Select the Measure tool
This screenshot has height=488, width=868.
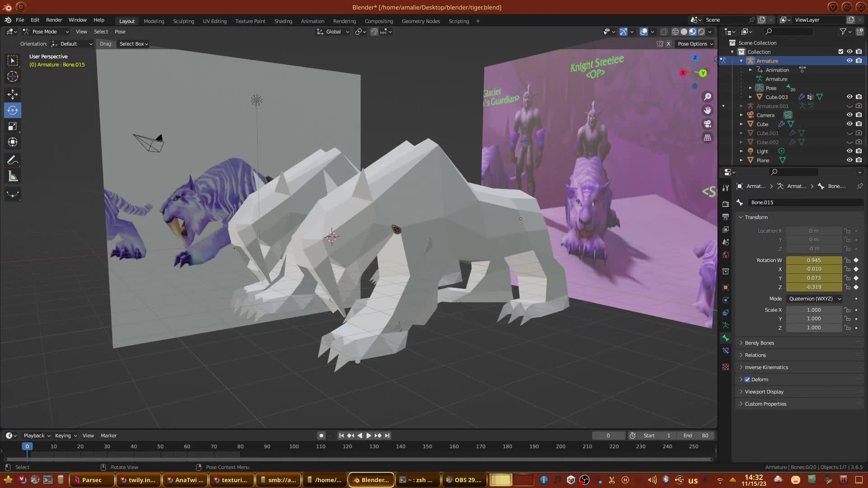point(13,177)
